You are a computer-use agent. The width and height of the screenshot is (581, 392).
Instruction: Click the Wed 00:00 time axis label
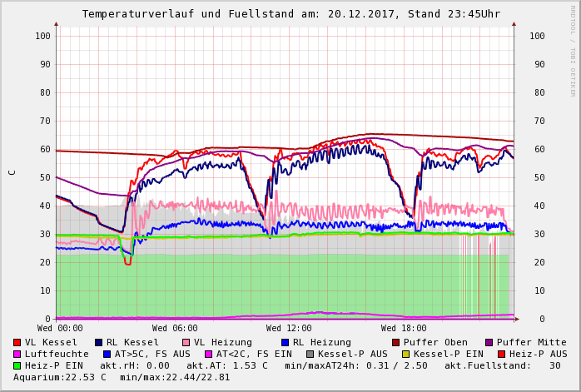point(60,329)
